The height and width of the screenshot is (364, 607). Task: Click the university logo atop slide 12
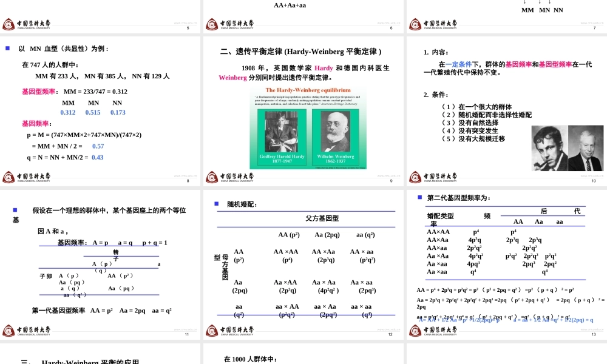tap(211, 331)
